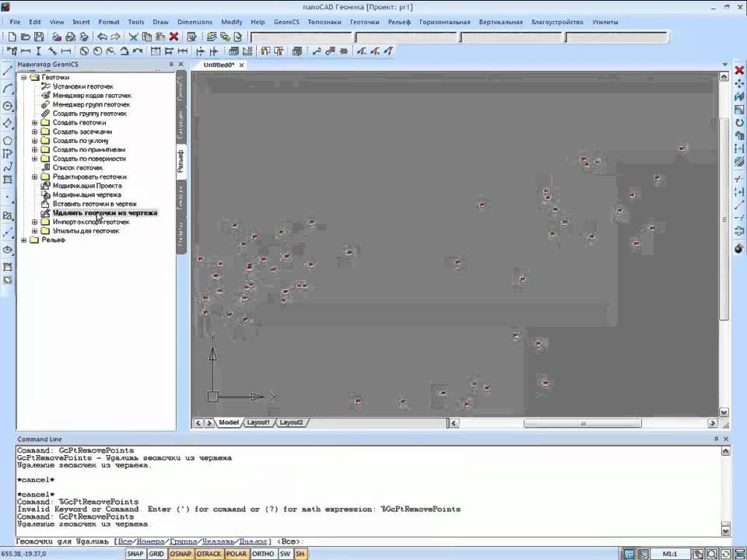
Task: Click the red X erase icon in right toolbar
Action: 739,71
